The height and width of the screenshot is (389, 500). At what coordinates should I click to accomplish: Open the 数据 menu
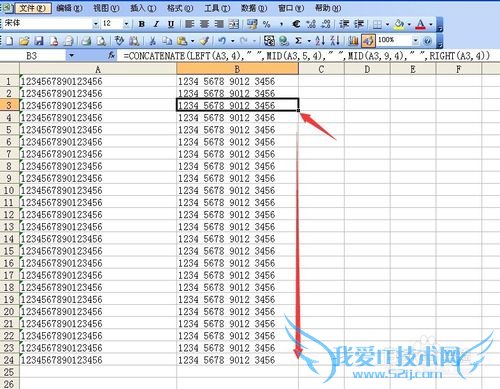(254, 8)
